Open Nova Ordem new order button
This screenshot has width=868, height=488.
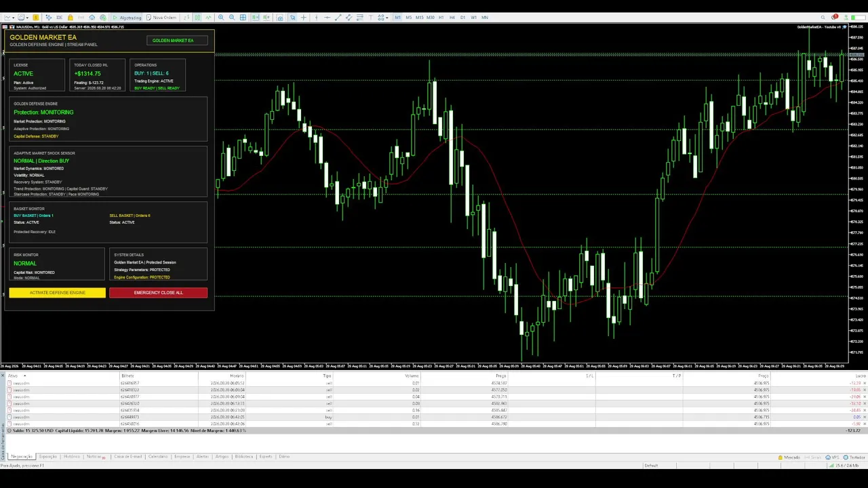pos(161,18)
